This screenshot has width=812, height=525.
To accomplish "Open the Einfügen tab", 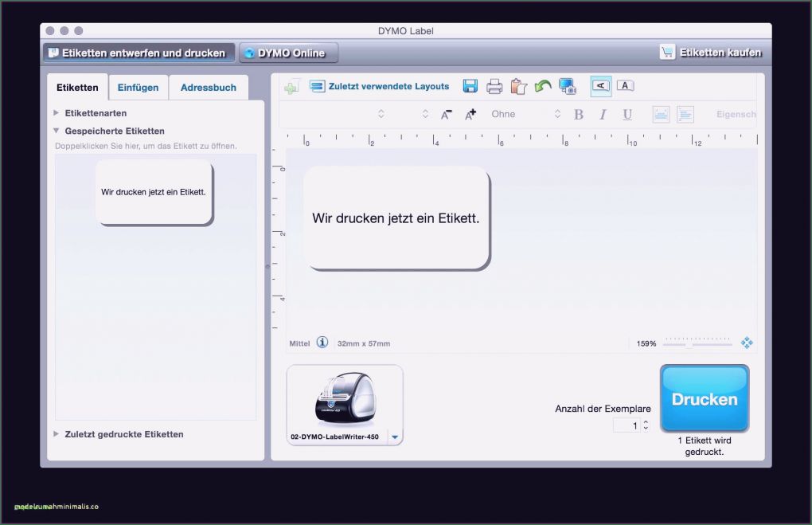I will tap(139, 88).
